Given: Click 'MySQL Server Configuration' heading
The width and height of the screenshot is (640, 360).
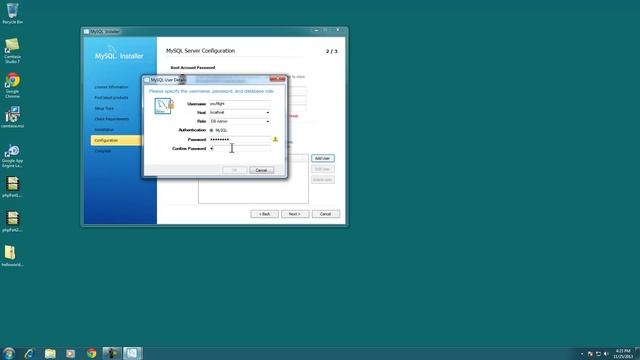Looking at the screenshot, I should pyautogui.click(x=200, y=51).
